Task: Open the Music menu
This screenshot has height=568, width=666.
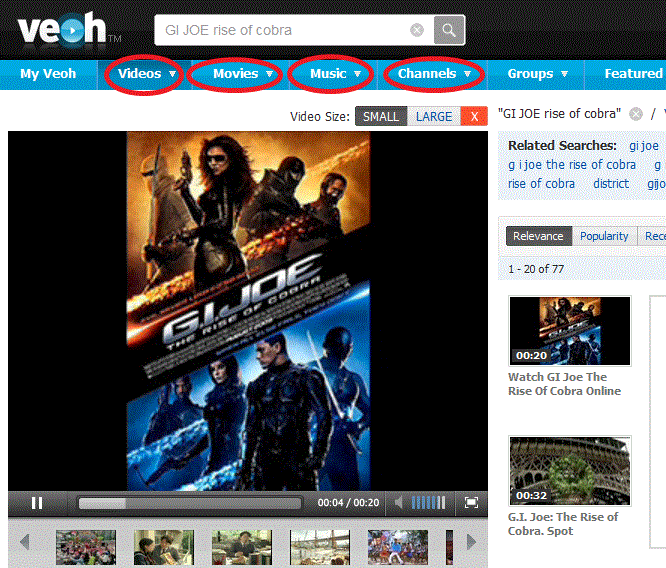Action: [x=328, y=74]
